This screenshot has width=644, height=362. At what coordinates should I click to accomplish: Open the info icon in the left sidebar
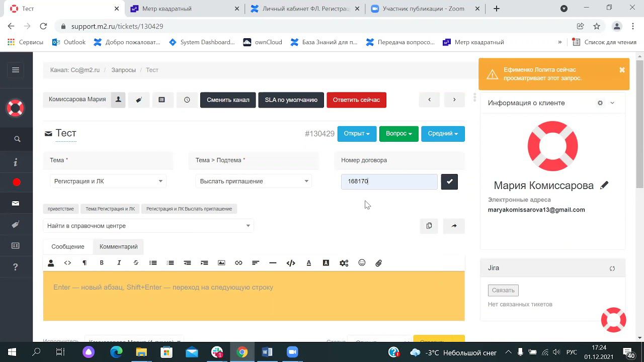tap(16, 162)
